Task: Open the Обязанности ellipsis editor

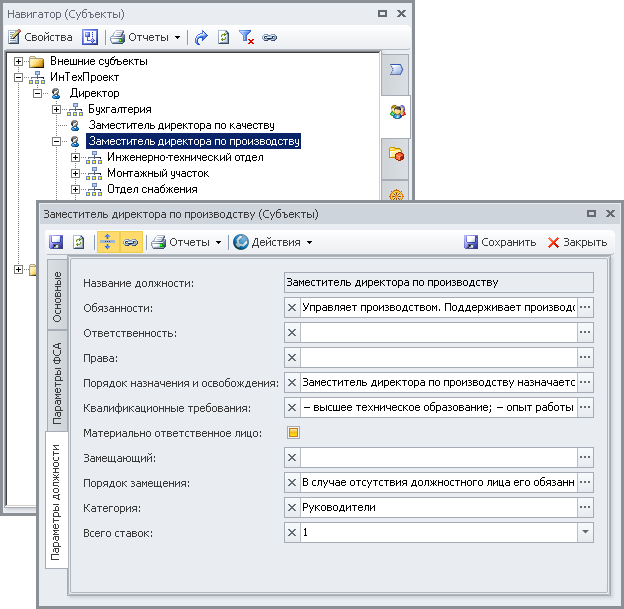Action: [x=585, y=308]
